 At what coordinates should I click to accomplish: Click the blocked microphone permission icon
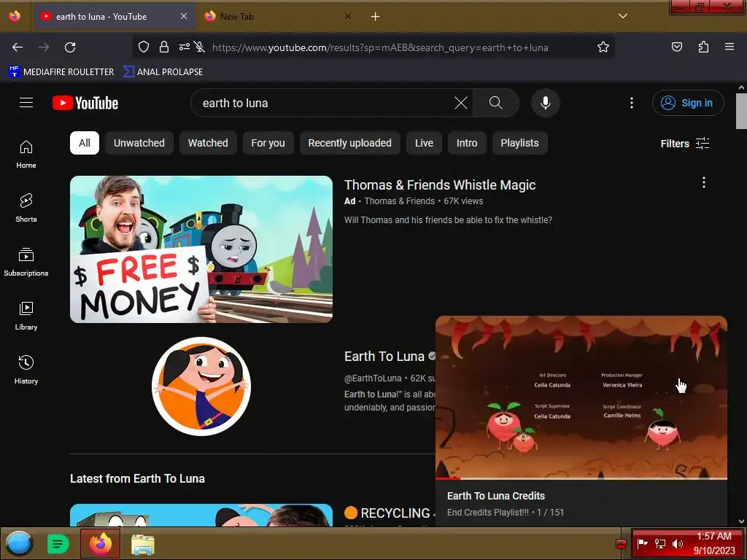click(200, 47)
